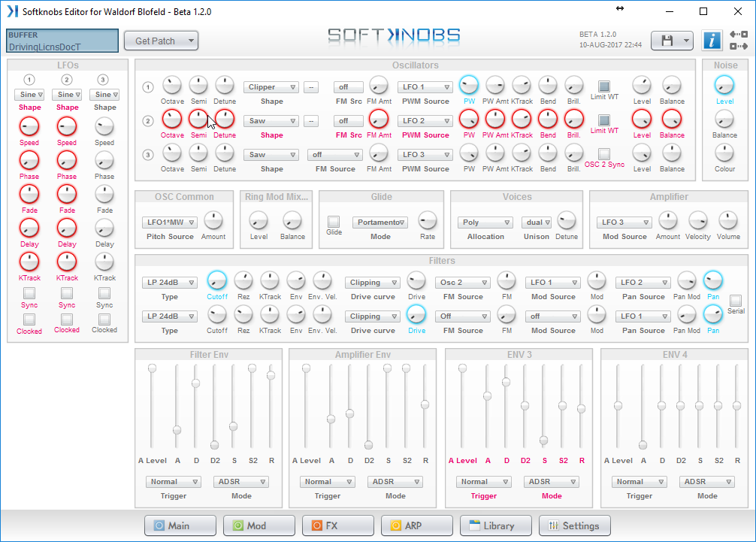Open oscillator 1 Clipper shape dropdown
756x542 pixels.
[x=271, y=86]
